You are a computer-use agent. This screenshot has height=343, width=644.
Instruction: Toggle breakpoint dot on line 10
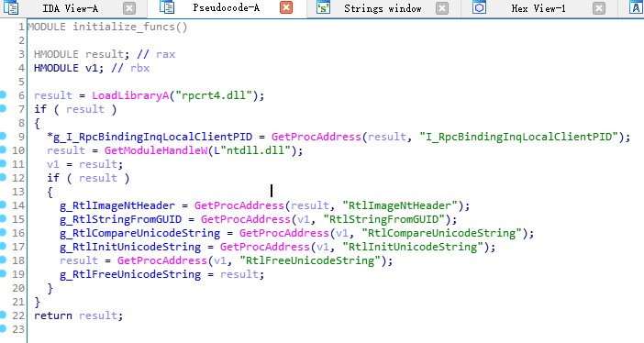pyautogui.click(x=3, y=149)
